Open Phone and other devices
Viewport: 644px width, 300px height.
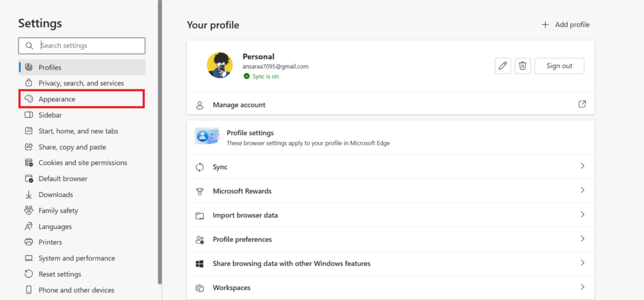82,290
